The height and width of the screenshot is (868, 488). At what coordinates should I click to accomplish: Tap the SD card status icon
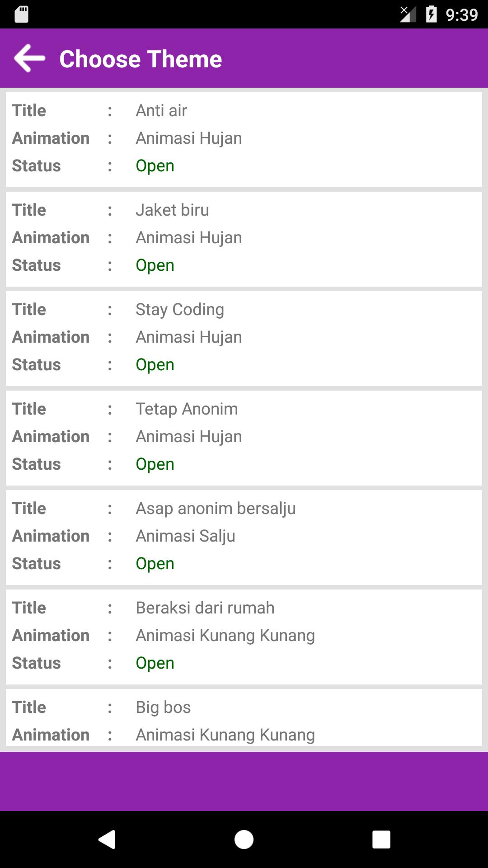tap(21, 14)
